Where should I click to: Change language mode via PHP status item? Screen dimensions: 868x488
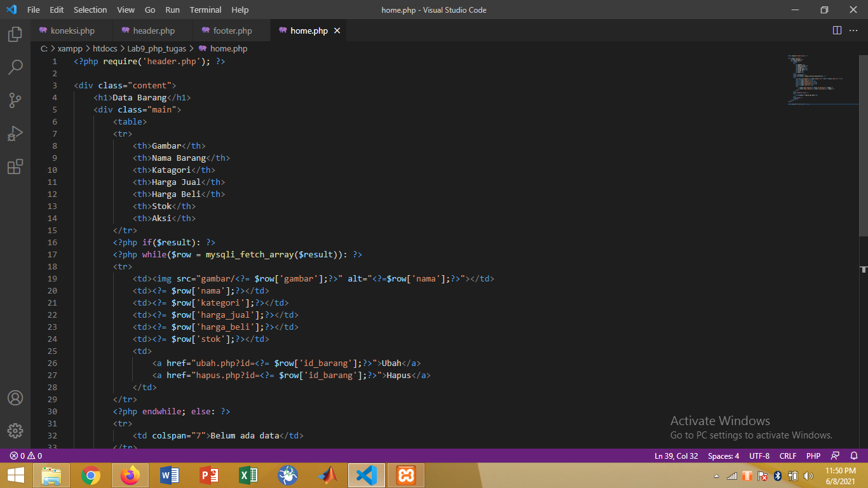tap(813, 456)
